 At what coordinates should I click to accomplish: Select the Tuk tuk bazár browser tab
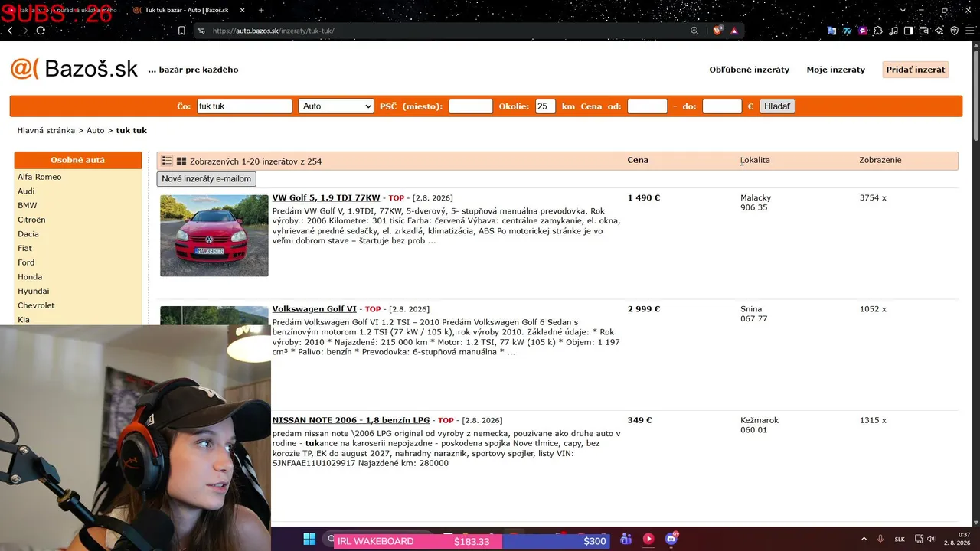click(x=188, y=10)
